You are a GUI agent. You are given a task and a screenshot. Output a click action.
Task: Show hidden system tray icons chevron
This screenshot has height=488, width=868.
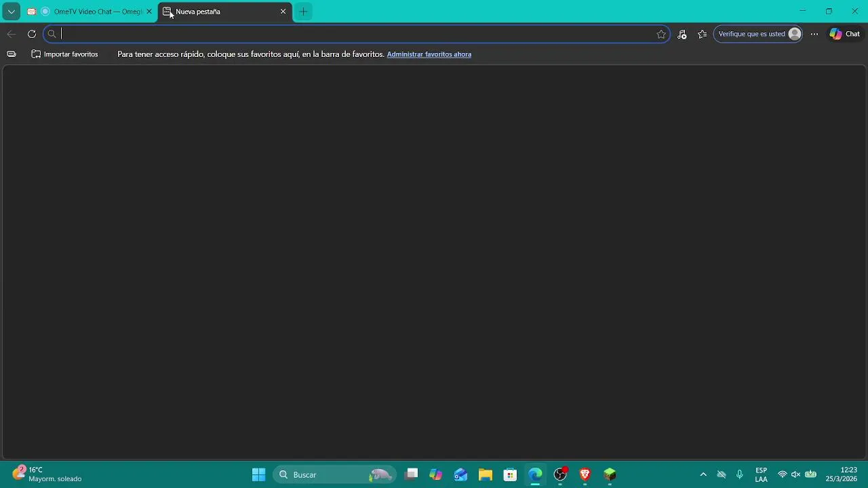coord(703,474)
